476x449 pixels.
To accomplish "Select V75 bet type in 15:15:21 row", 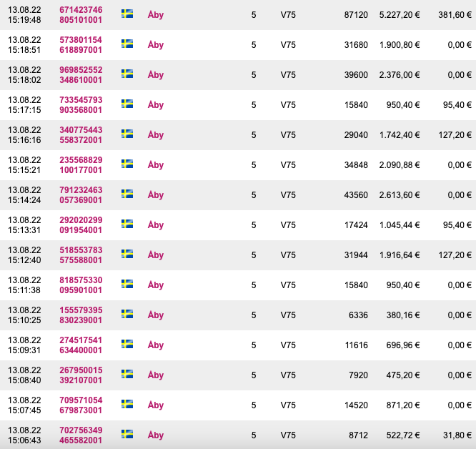I will pyautogui.click(x=288, y=165).
